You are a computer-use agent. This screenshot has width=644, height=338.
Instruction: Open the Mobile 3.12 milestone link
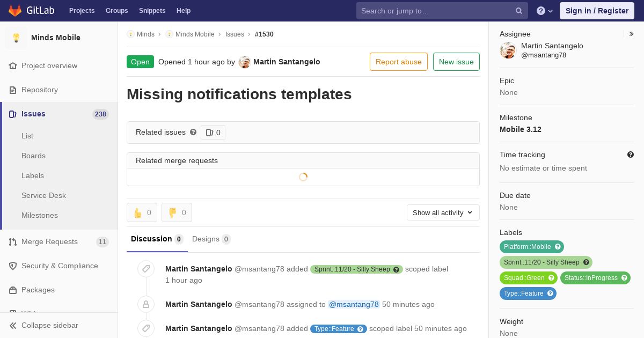pos(521,129)
